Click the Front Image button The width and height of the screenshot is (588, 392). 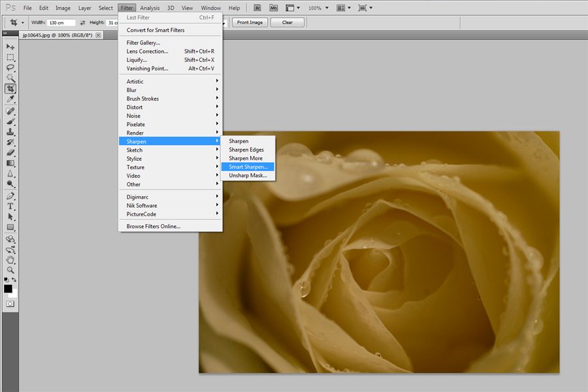pos(250,22)
